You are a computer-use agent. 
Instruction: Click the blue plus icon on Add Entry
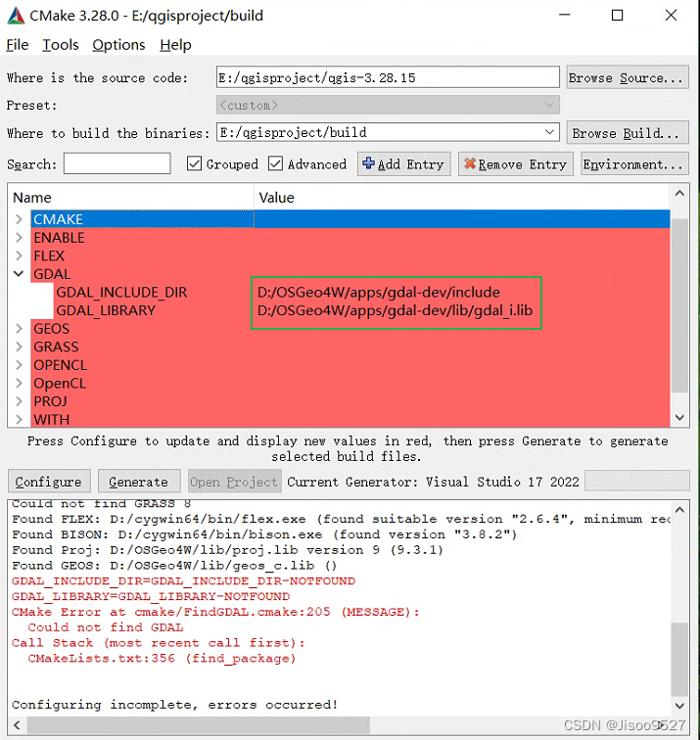368,163
